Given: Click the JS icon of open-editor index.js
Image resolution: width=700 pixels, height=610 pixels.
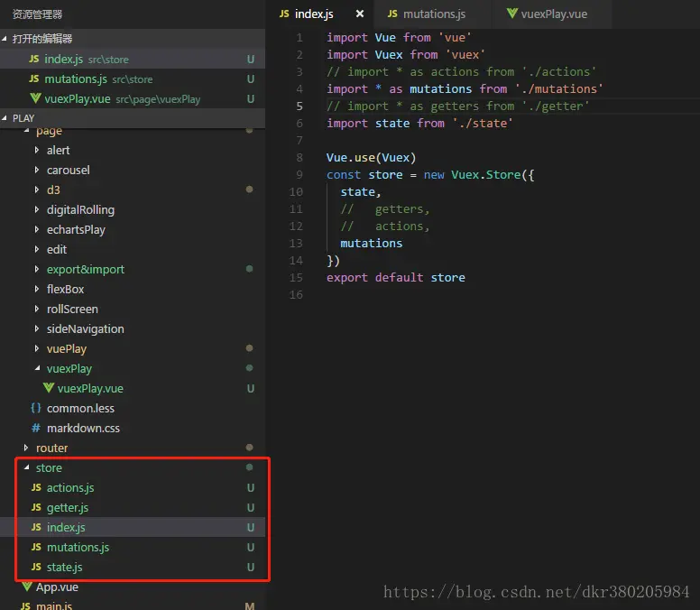Looking at the screenshot, I should click(x=34, y=59).
